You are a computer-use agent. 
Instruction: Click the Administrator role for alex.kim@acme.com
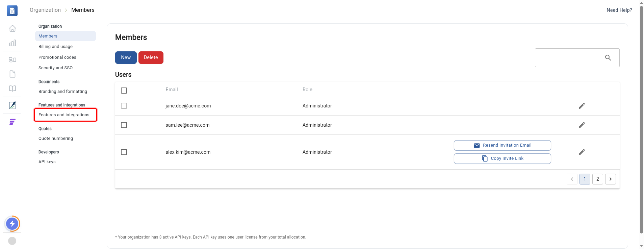click(317, 152)
